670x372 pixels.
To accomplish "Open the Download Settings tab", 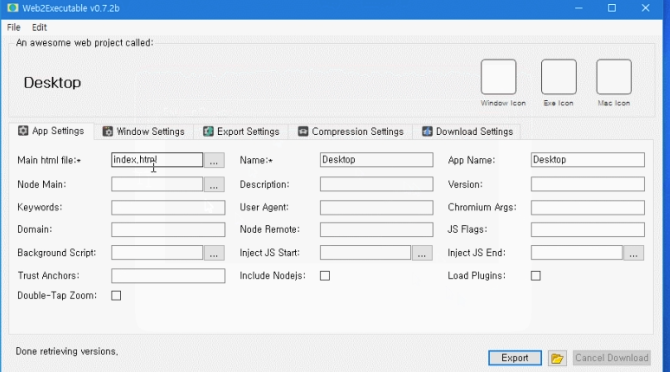I will point(467,132).
